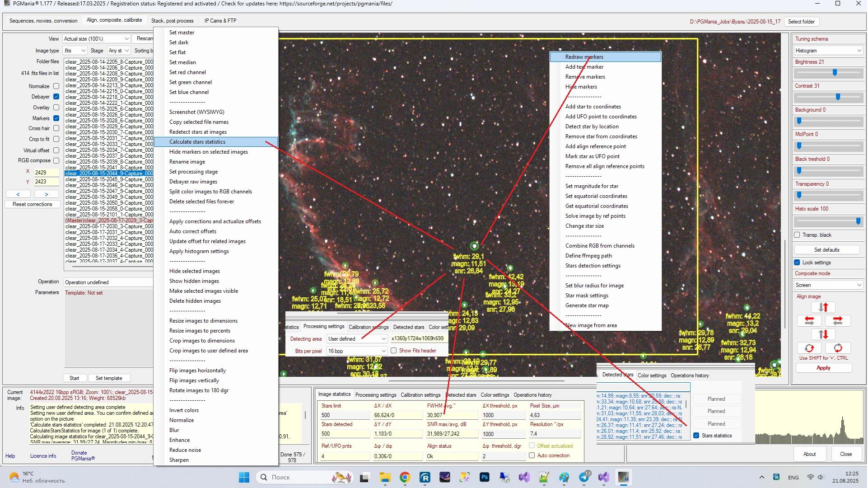
Task: Open the Composite mode Screen dropdown
Action: click(828, 285)
